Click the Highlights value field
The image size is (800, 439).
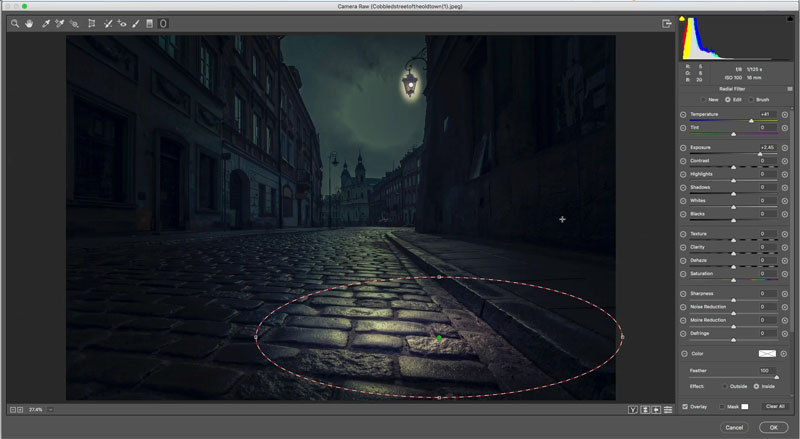[x=766, y=174]
